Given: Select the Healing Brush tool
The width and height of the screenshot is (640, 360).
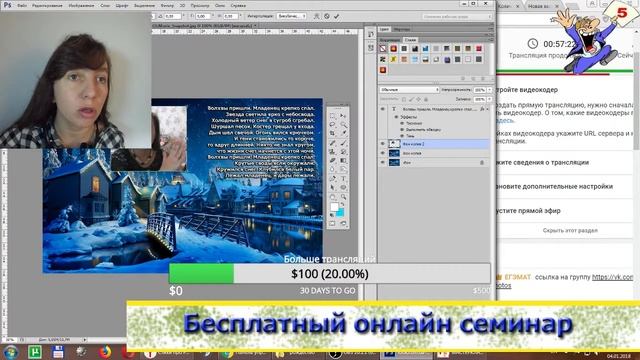Looking at the screenshot, I should pos(332,143).
